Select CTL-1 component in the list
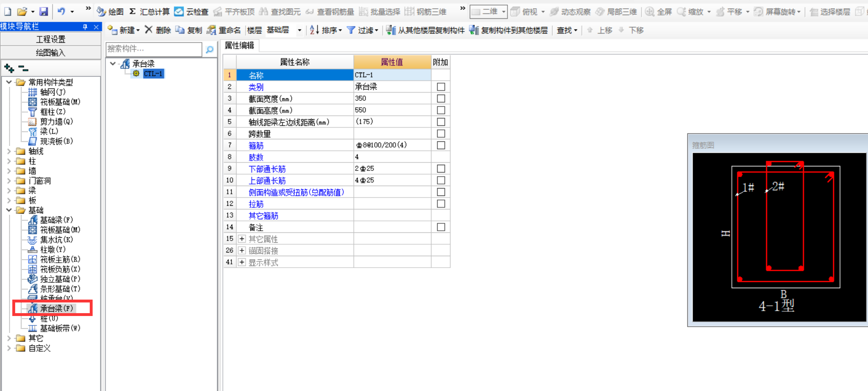868x391 pixels. (x=153, y=74)
